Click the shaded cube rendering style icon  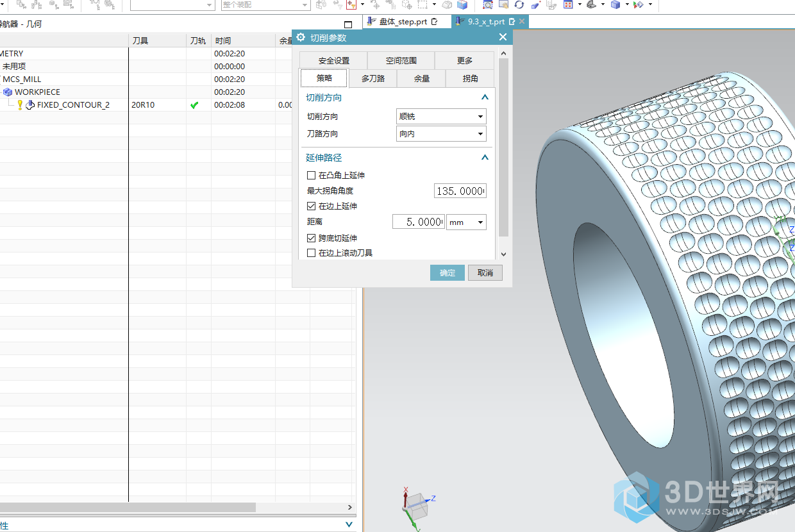click(615, 4)
